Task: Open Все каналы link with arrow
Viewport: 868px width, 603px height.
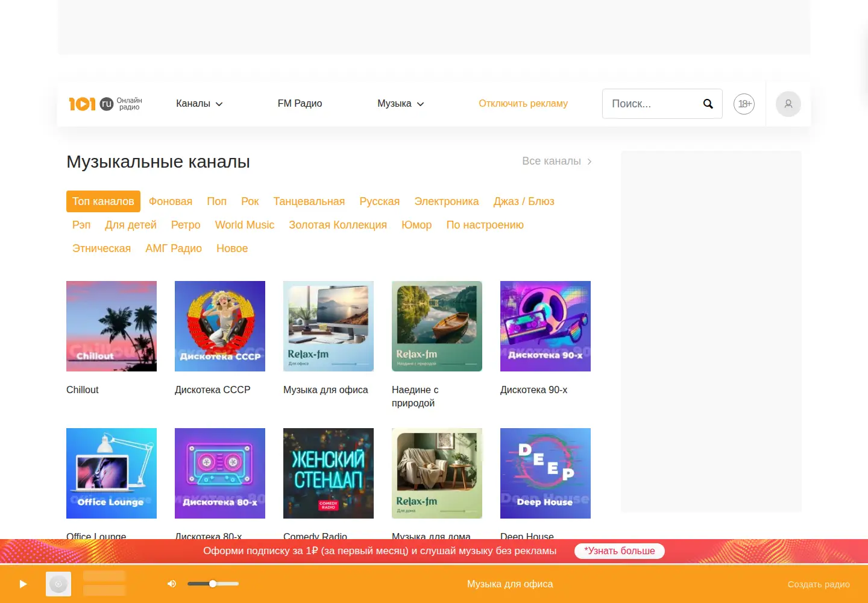Action: coord(557,161)
